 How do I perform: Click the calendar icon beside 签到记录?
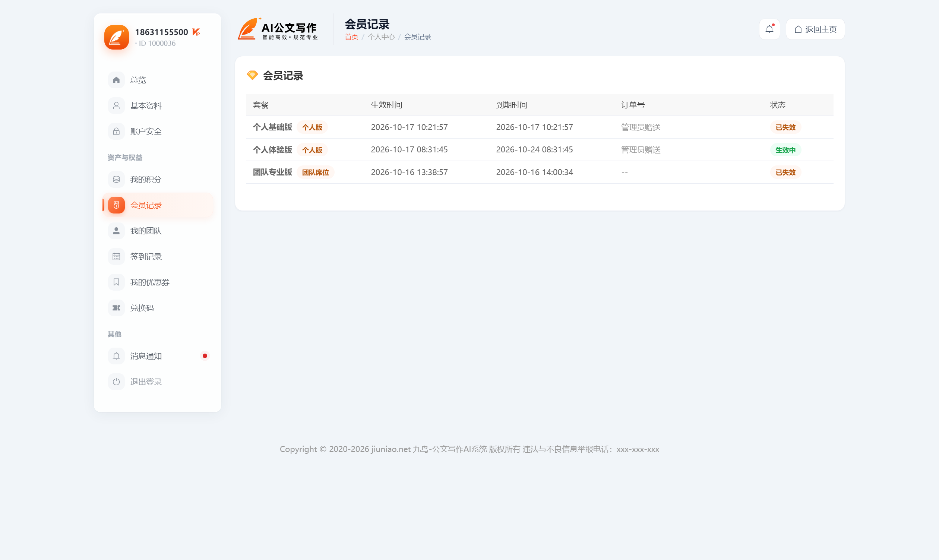coord(116,257)
